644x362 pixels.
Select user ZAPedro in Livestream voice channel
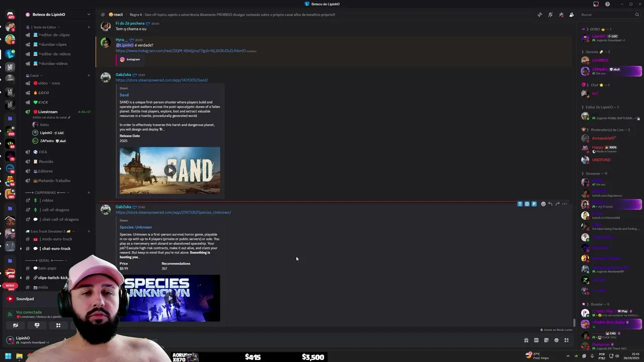coord(49,141)
